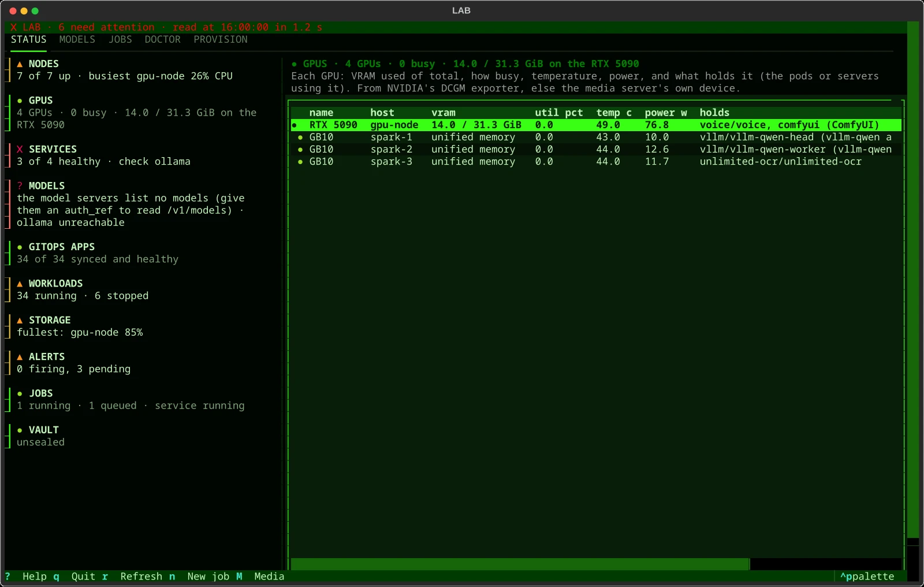The height and width of the screenshot is (587, 924).
Task: Select the DOCTOR tab
Action: tap(162, 39)
